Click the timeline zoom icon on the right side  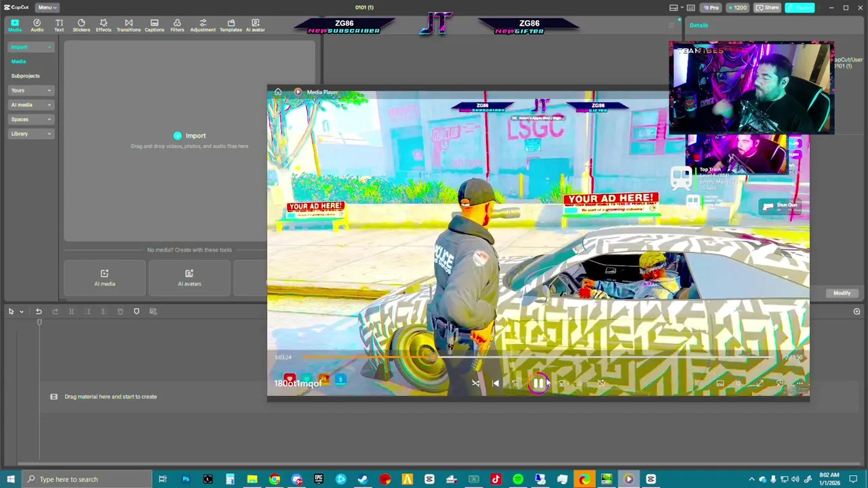[856, 312]
